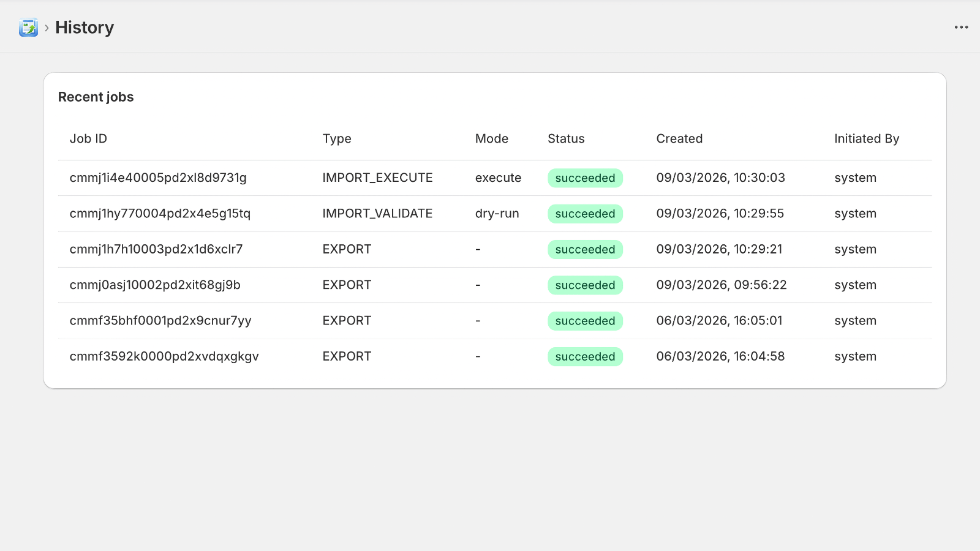
Task: Click the Type column header
Action: point(337,139)
